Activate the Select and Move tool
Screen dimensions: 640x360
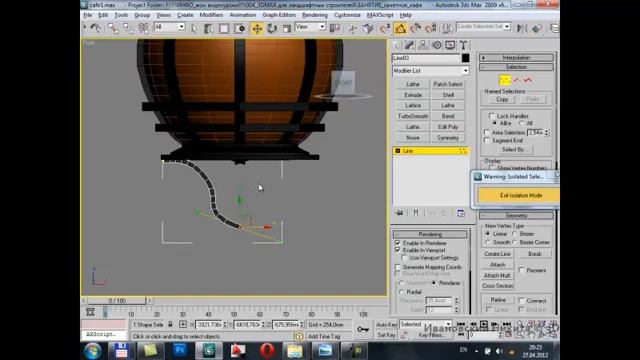coord(257,28)
